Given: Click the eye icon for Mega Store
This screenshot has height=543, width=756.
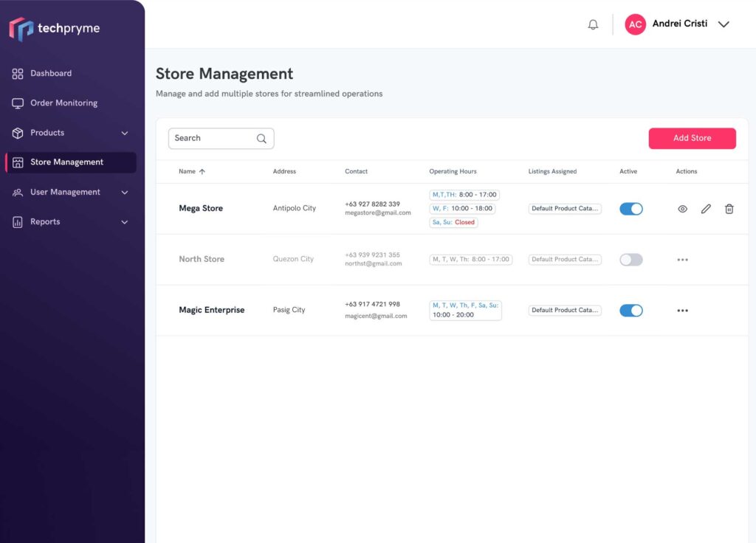Looking at the screenshot, I should point(682,209).
